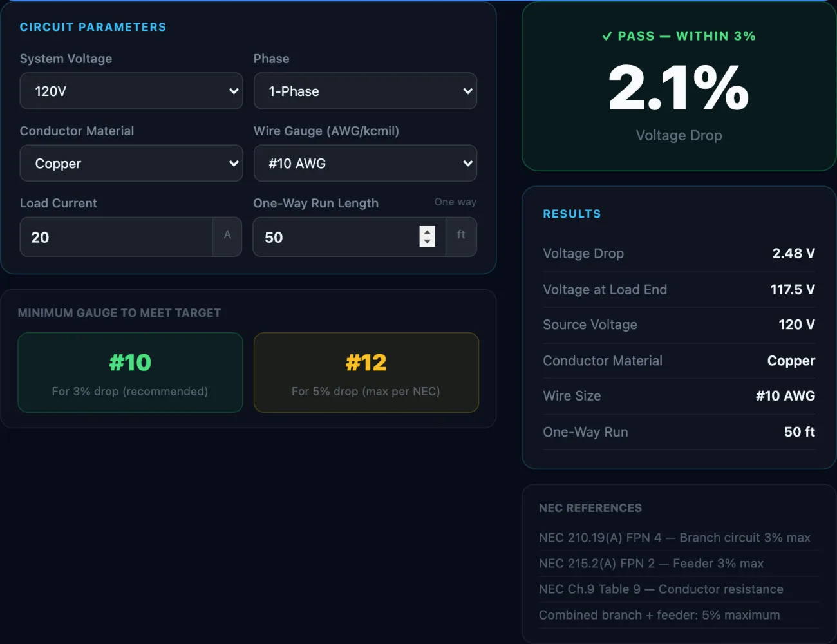837x644 pixels.
Task: Open the Conductor Material Copper dropdown
Action: [131, 163]
